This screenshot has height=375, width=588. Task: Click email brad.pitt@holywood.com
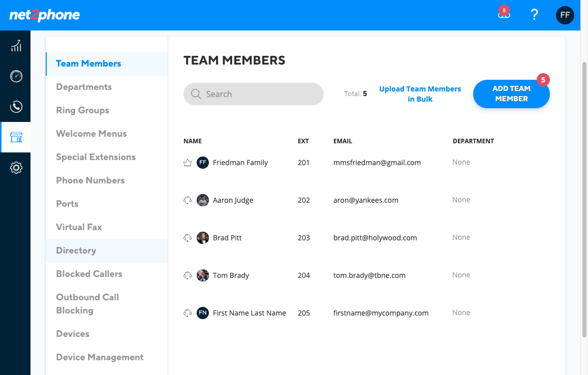tap(375, 238)
